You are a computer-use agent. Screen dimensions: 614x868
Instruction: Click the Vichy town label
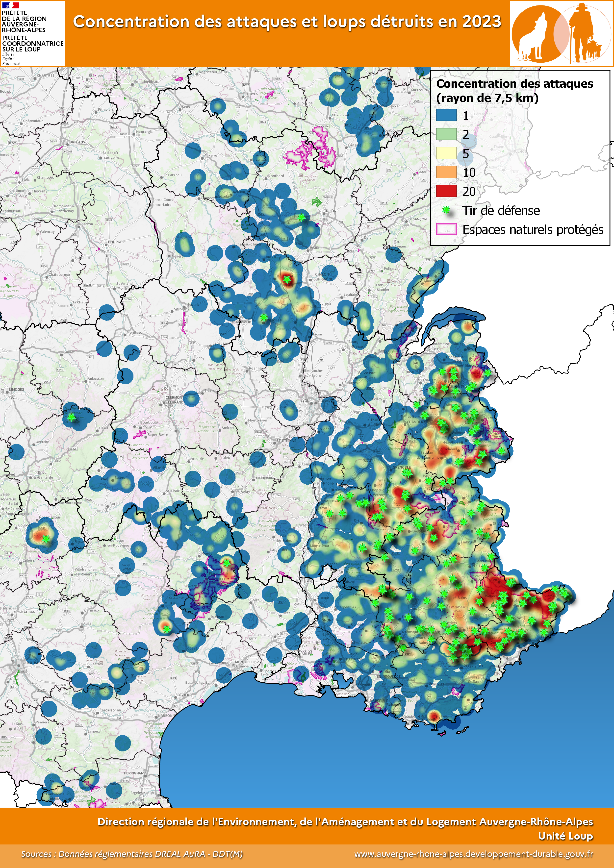(200, 358)
